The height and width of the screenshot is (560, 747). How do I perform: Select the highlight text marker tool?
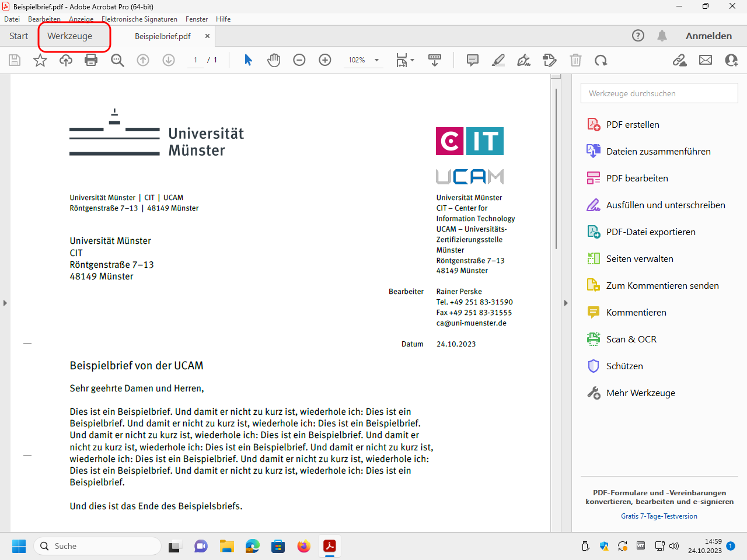pos(498,60)
